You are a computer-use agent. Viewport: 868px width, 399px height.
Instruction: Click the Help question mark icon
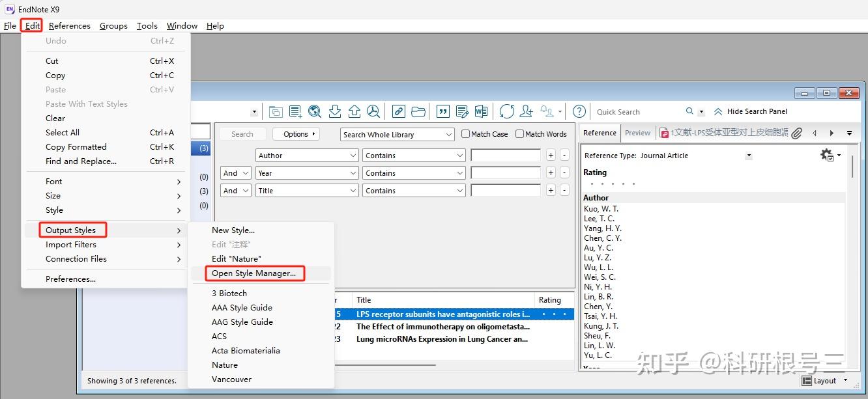tap(579, 111)
